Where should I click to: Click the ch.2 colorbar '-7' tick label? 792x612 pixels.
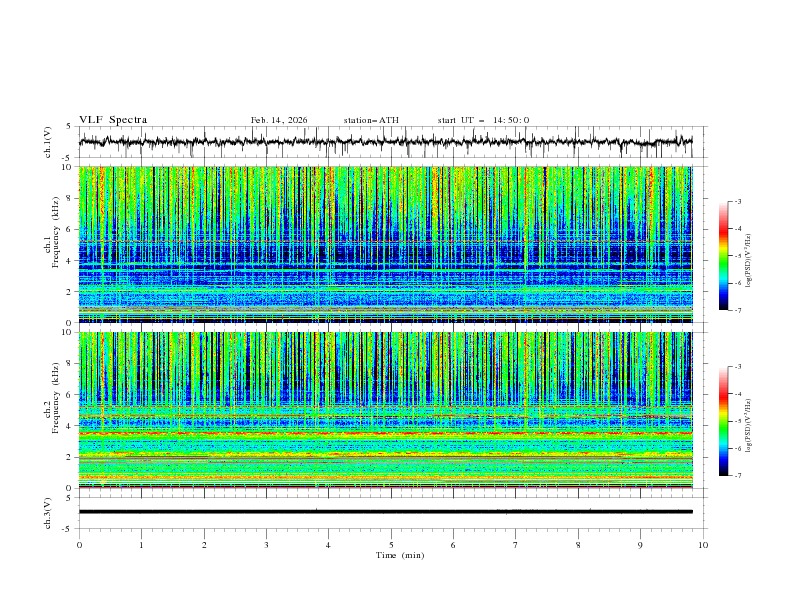coord(737,476)
